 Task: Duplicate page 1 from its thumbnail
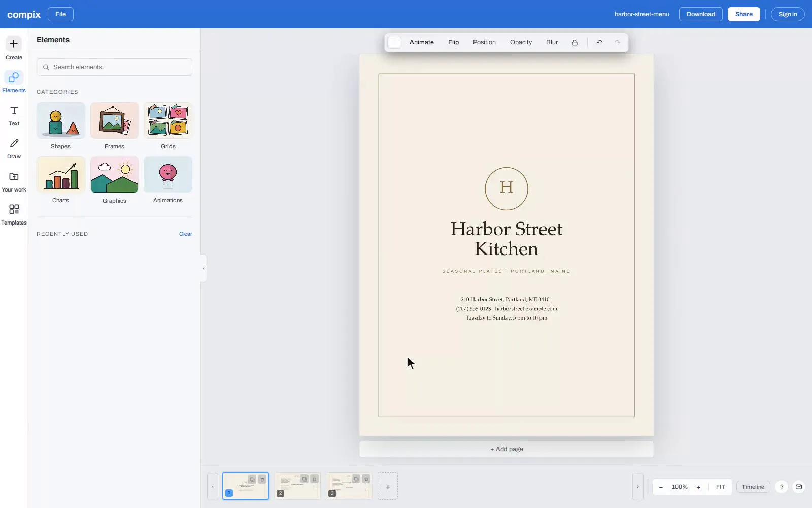(252, 479)
